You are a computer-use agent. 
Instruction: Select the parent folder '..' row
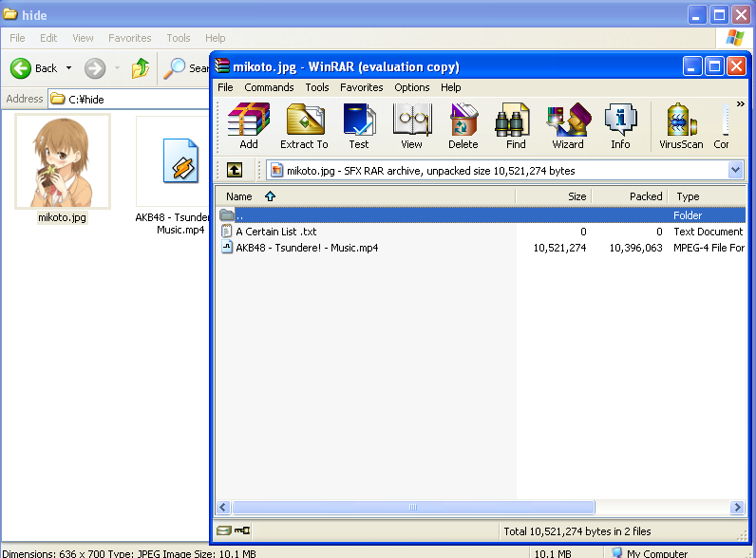(x=480, y=214)
